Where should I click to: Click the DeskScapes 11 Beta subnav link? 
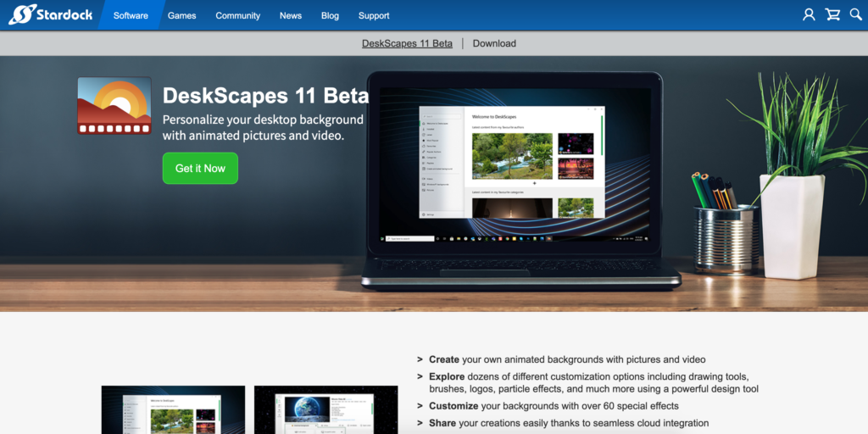[407, 43]
